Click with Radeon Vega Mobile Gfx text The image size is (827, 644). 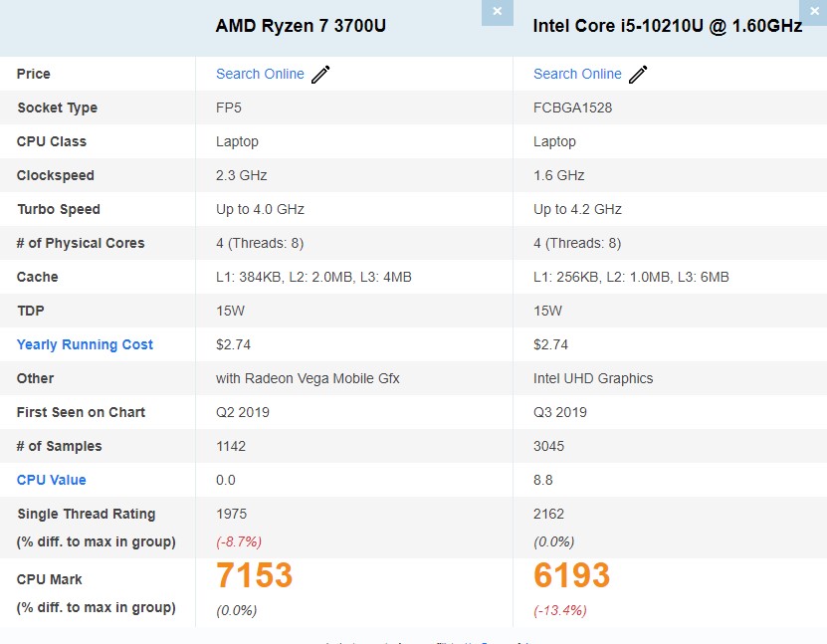coord(308,378)
